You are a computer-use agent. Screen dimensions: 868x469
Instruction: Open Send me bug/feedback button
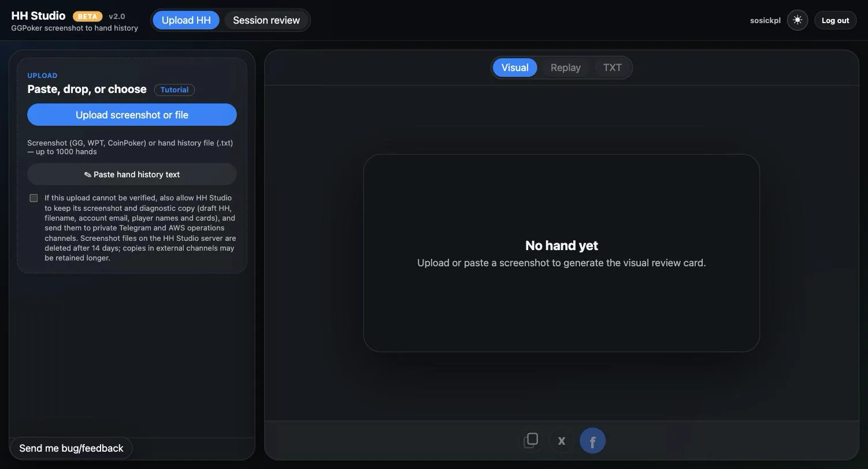click(71, 448)
